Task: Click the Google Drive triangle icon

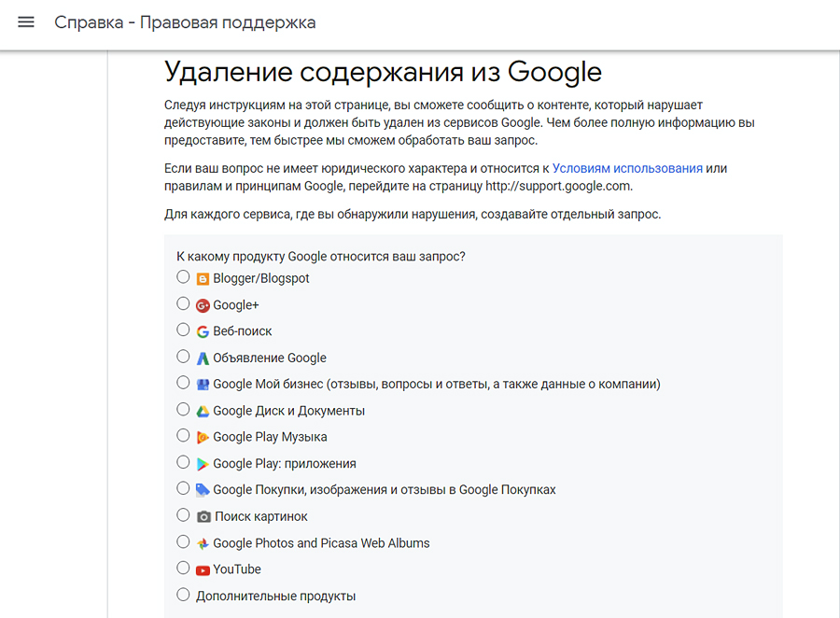Action: [x=203, y=411]
